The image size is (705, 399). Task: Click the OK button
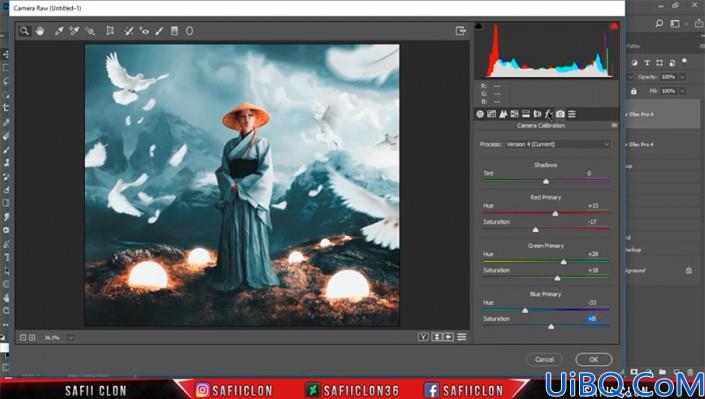tap(593, 359)
